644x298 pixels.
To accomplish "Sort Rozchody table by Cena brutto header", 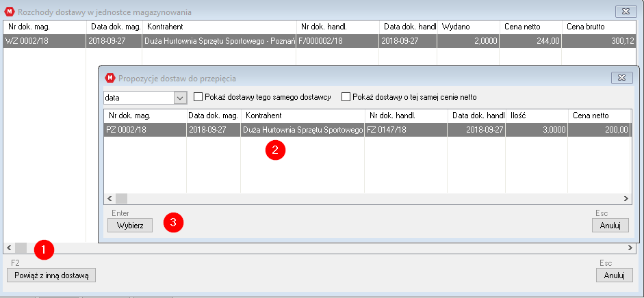I will (600, 27).
